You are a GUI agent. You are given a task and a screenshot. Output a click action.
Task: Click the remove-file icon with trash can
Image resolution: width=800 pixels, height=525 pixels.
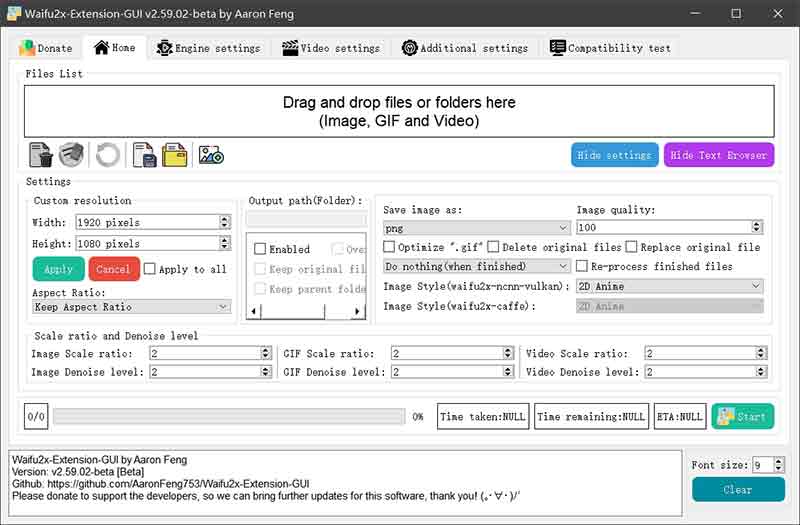coord(41,155)
